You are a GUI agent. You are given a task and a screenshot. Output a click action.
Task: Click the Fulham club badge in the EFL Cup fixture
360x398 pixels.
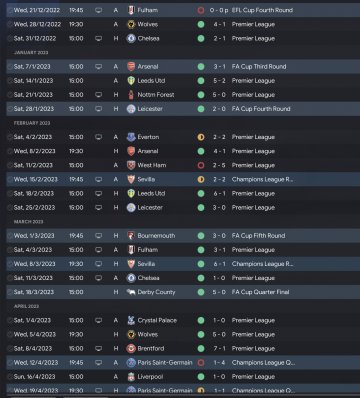(x=131, y=10)
